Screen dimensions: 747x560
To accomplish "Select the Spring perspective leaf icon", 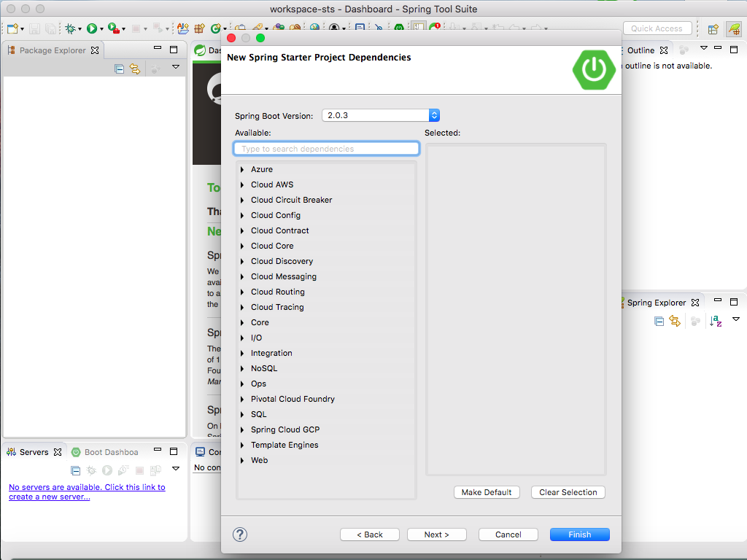I will pos(734,29).
